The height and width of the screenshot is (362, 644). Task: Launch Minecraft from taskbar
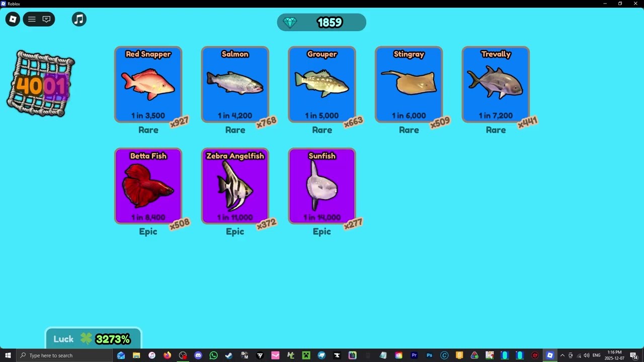306,355
